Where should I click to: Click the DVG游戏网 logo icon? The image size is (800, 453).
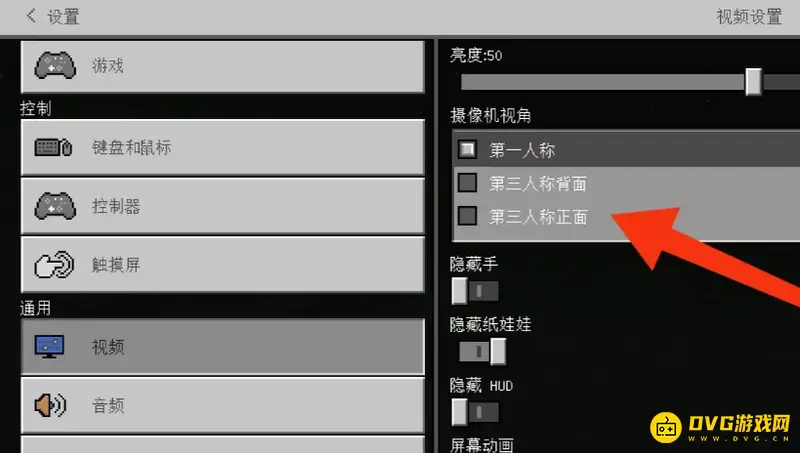tap(666, 427)
